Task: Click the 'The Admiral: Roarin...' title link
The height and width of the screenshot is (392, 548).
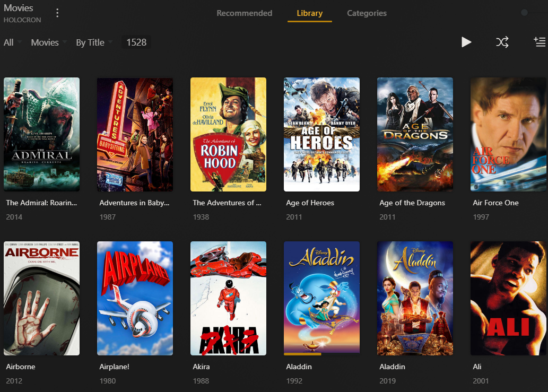Action: coord(41,203)
